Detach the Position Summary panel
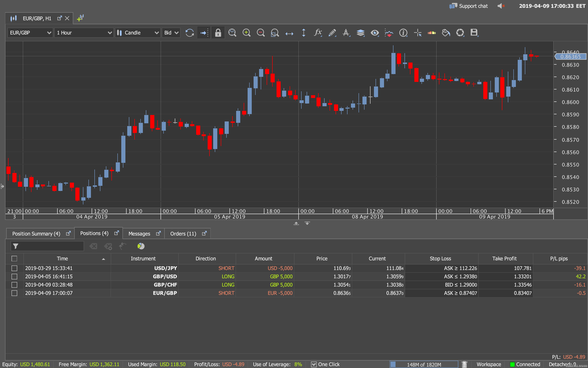This screenshot has height=368, width=588. coord(68,233)
